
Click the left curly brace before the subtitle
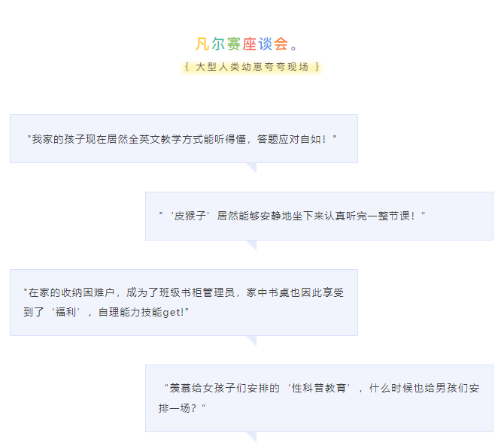pos(187,67)
